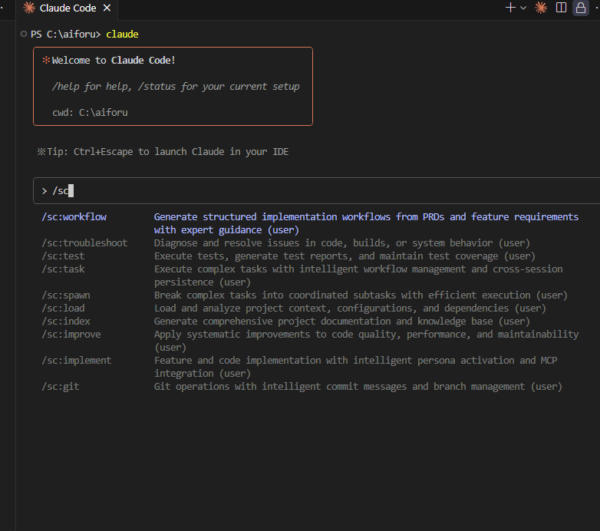Click the 'Load and analyze project context' description
This screenshot has height=531, width=600.
350,308
